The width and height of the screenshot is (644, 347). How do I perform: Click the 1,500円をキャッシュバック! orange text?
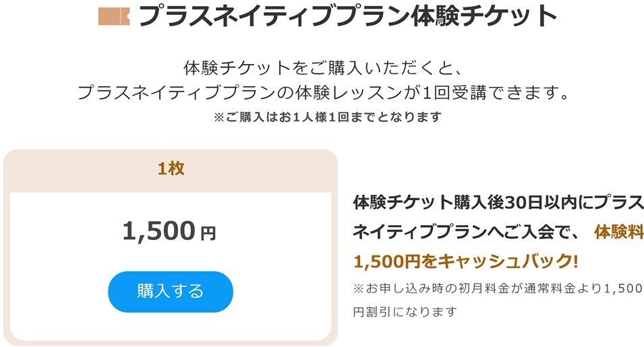click(466, 261)
